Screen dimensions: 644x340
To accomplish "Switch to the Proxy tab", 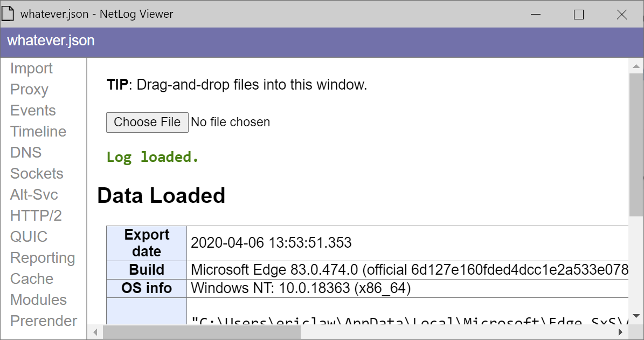I will pos(29,90).
